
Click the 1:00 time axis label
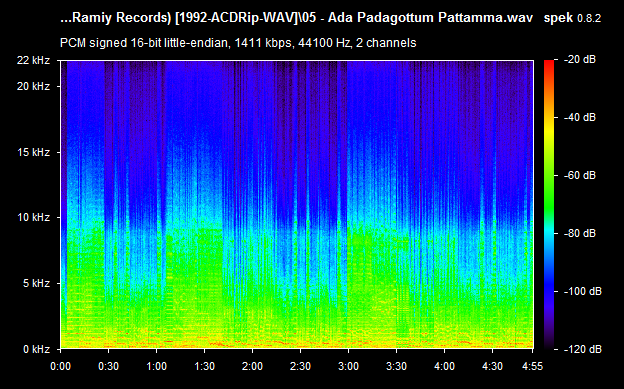click(x=156, y=366)
